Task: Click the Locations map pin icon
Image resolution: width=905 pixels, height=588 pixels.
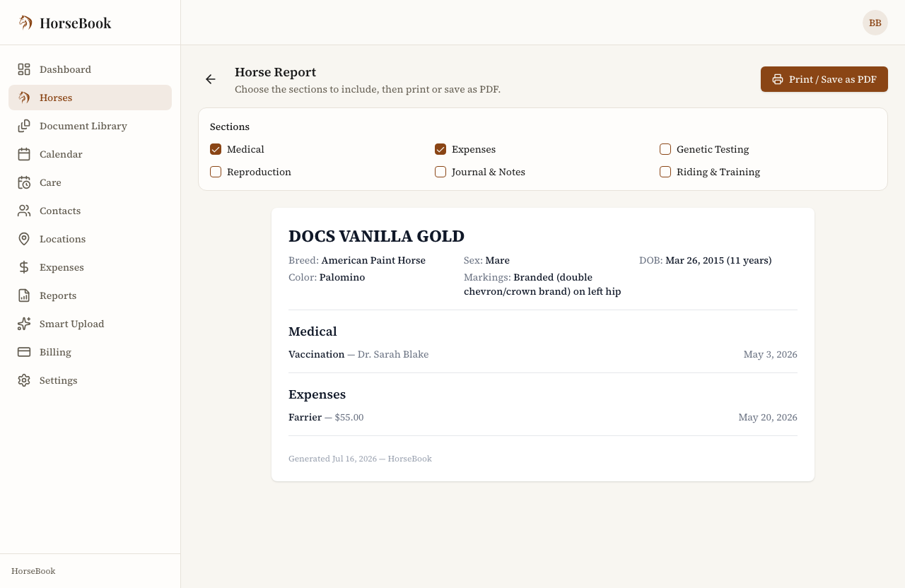Action: pos(24,239)
